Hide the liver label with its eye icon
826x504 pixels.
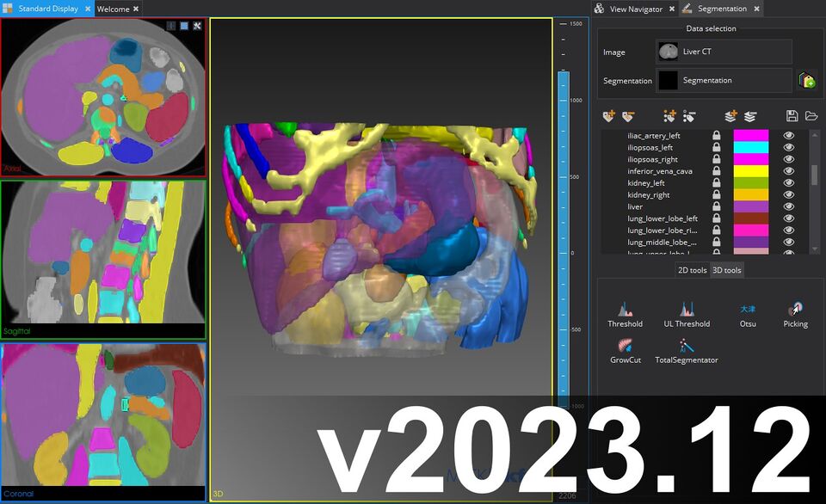788,207
